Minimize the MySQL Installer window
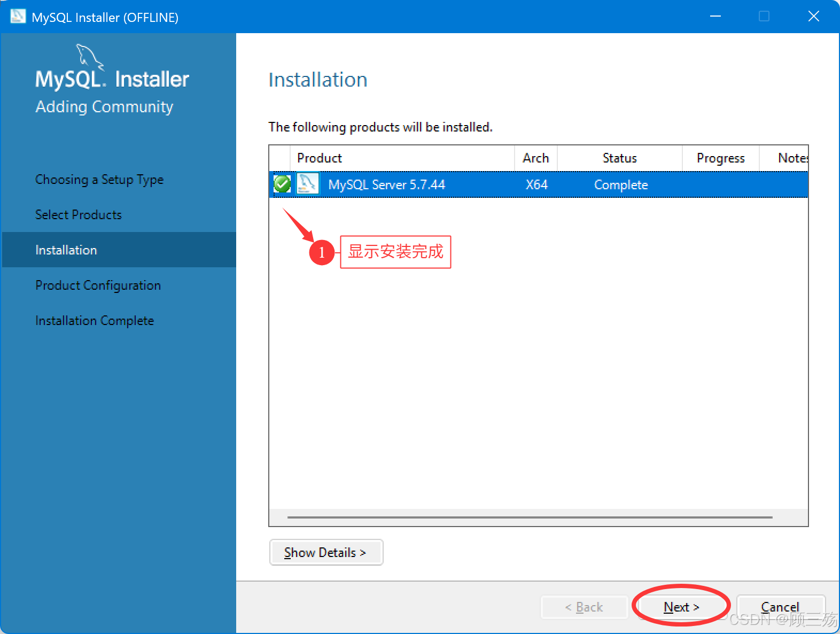This screenshot has width=840, height=634. (x=715, y=17)
